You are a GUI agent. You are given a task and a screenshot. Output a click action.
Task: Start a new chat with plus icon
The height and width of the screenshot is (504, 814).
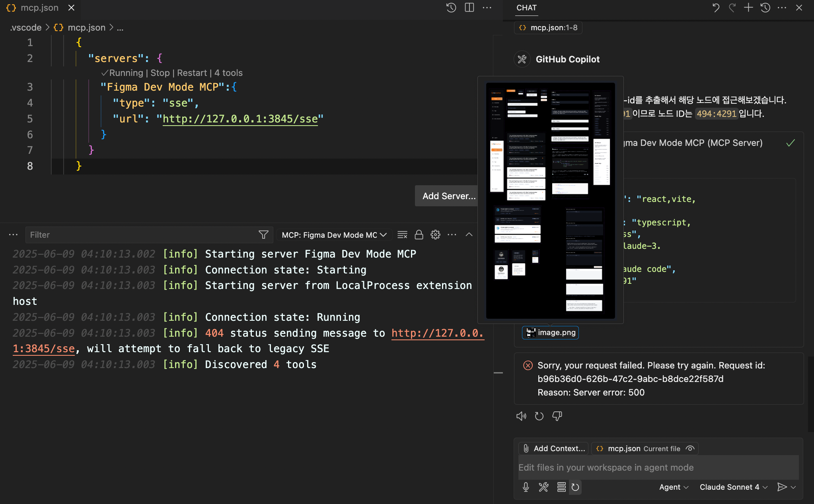pyautogui.click(x=748, y=8)
